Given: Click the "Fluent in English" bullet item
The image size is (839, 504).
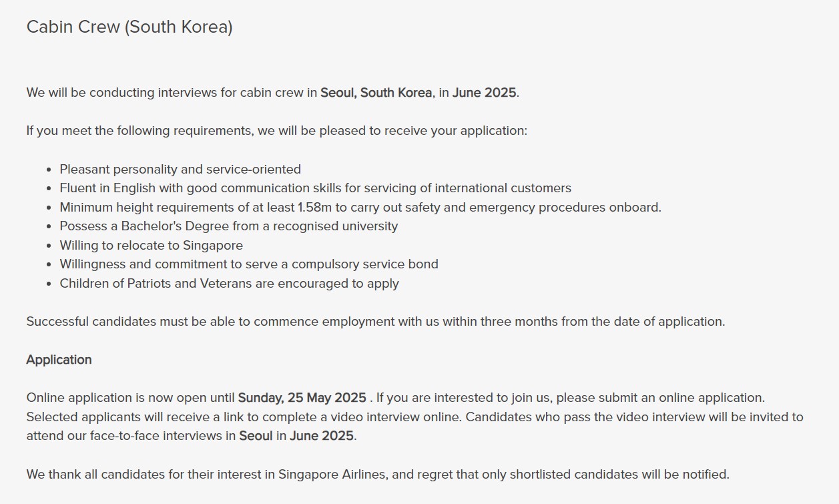Looking at the screenshot, I should pyautogui.click(x=316, y=188).
